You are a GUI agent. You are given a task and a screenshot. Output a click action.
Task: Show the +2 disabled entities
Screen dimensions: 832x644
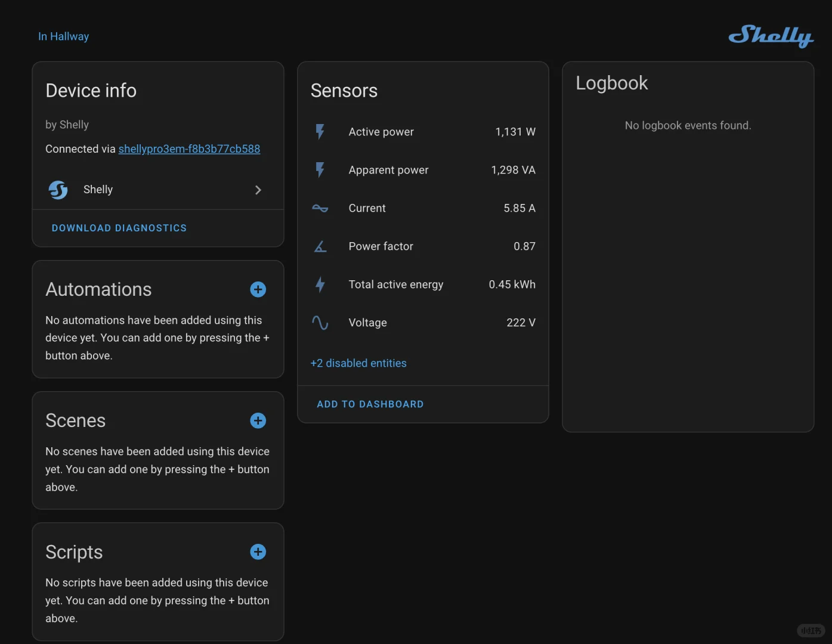[x=358, y=363]
